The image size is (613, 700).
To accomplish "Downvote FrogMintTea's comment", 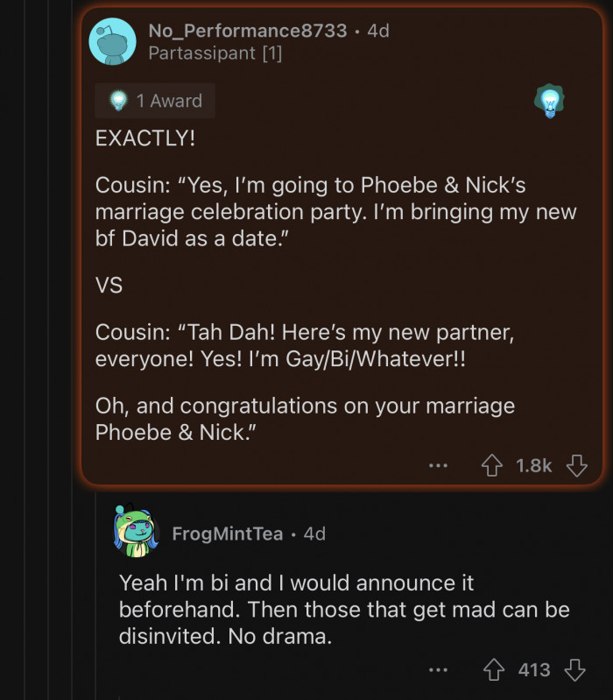I will click(x=575, y=670).
